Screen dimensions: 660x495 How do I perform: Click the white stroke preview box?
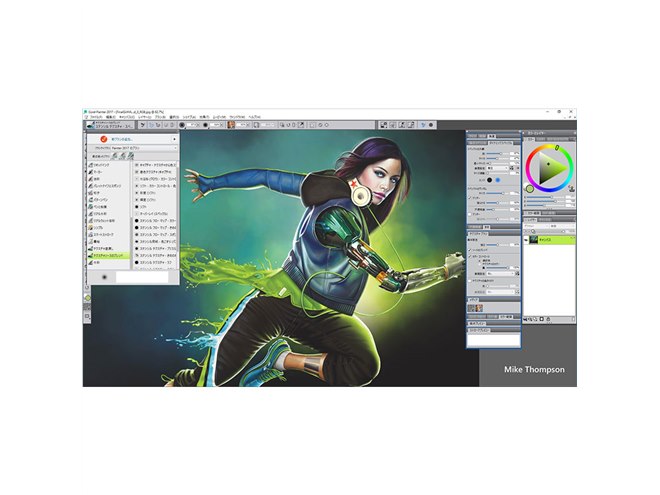click(x=142, y=277)
